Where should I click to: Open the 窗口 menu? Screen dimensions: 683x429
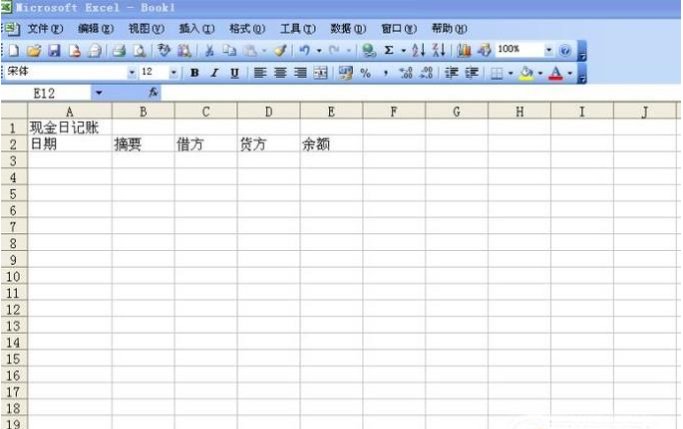(399, 29)
